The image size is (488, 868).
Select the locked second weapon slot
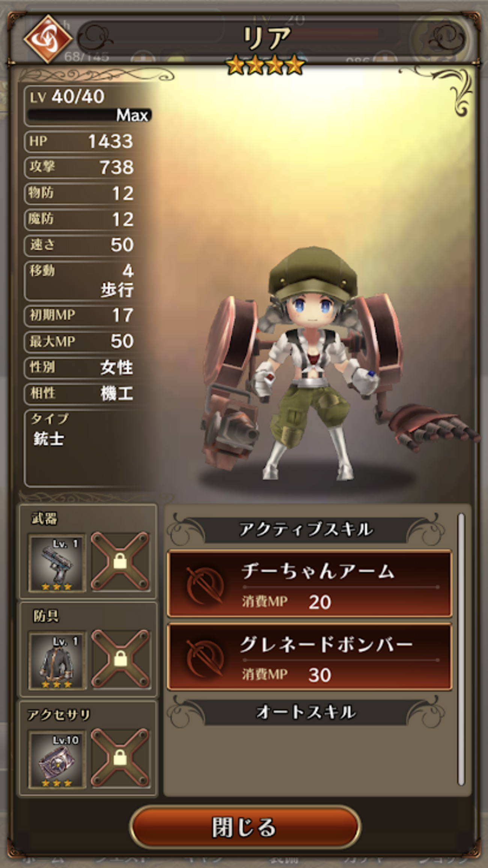tap(120, 561)
